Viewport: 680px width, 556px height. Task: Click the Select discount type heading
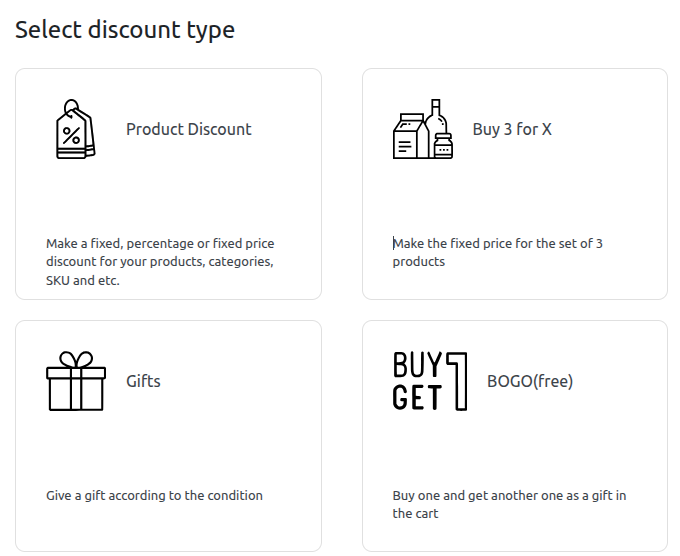click(x=125, y=30)
